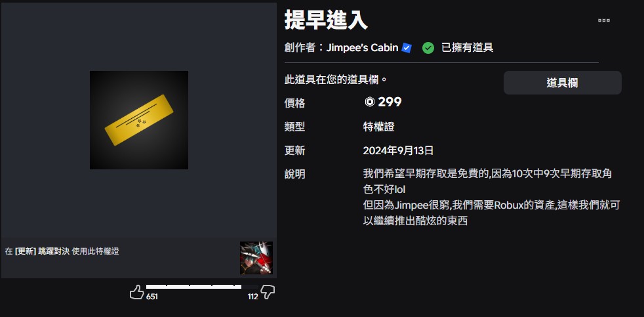The image size is (644, 317).
Task: Dislike the pass with thumbs down
Action: tap(268, 292)
